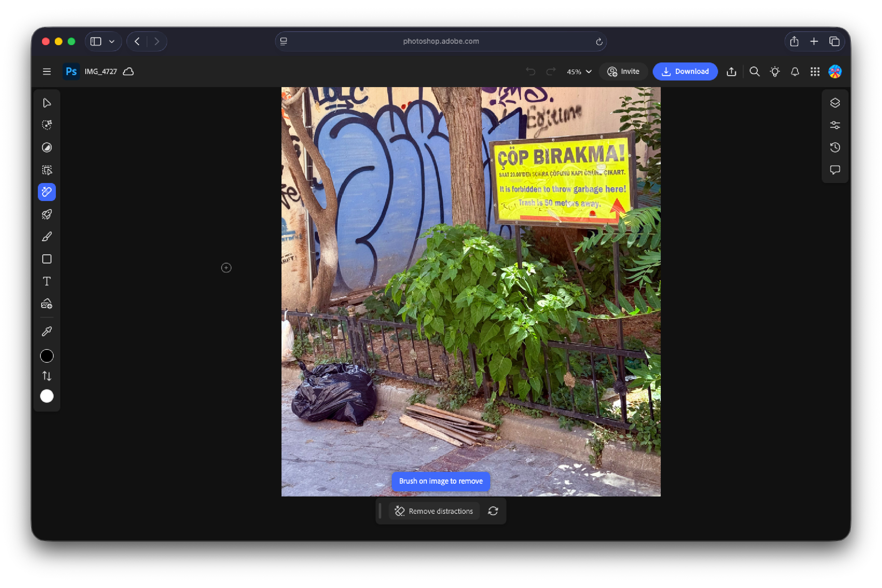Open the sidebar view options chevron
Viewport: 882px width, 588px height.
click(x=111, y=41)
